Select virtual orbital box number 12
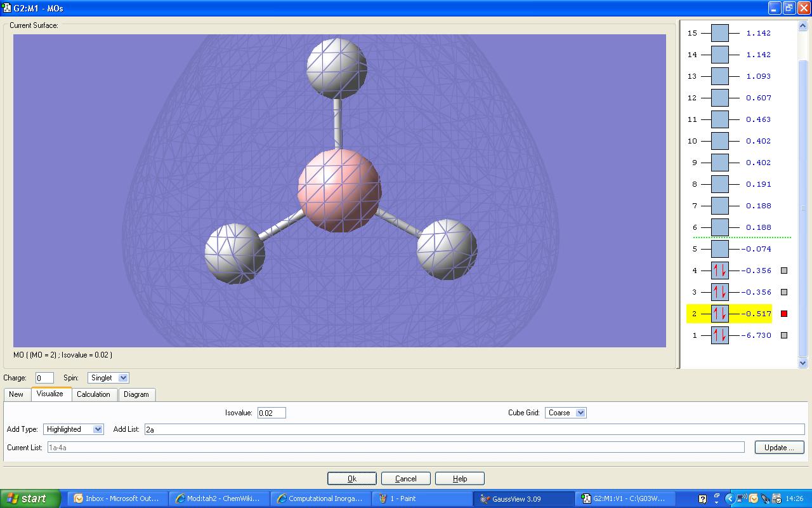812x508 pixels. click(719, 98)
